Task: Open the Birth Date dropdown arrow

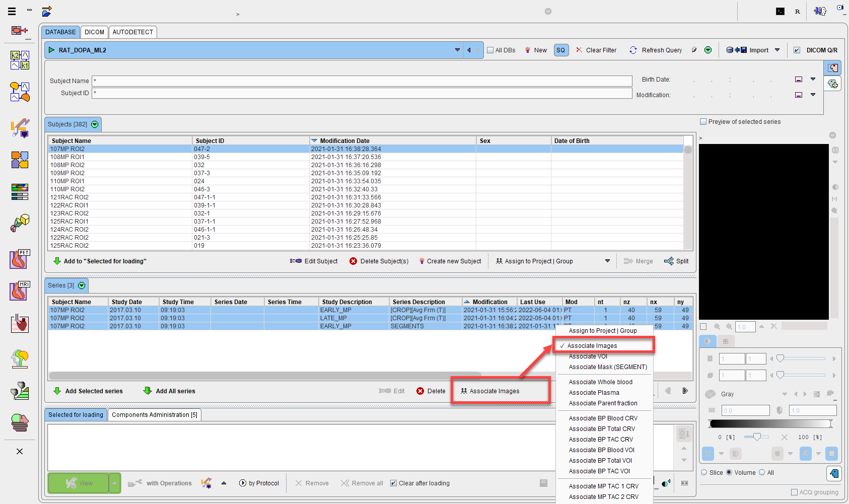Action: coord(813,79)
